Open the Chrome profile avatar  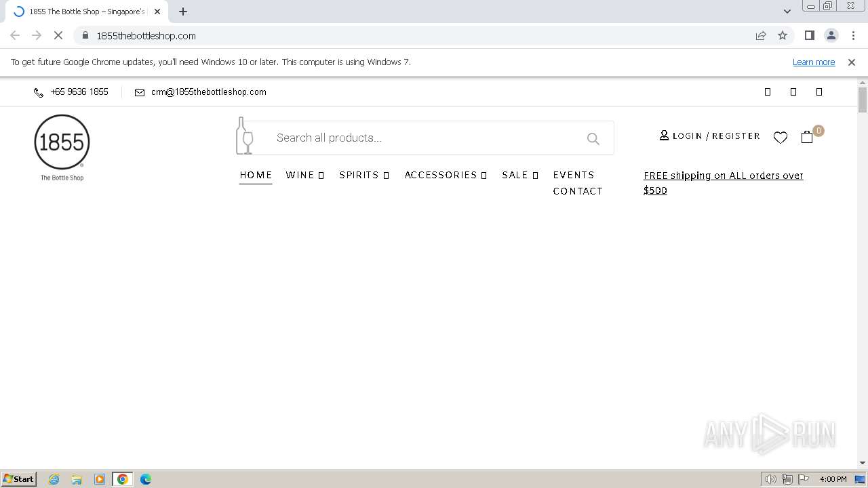[x=831, y=35]
